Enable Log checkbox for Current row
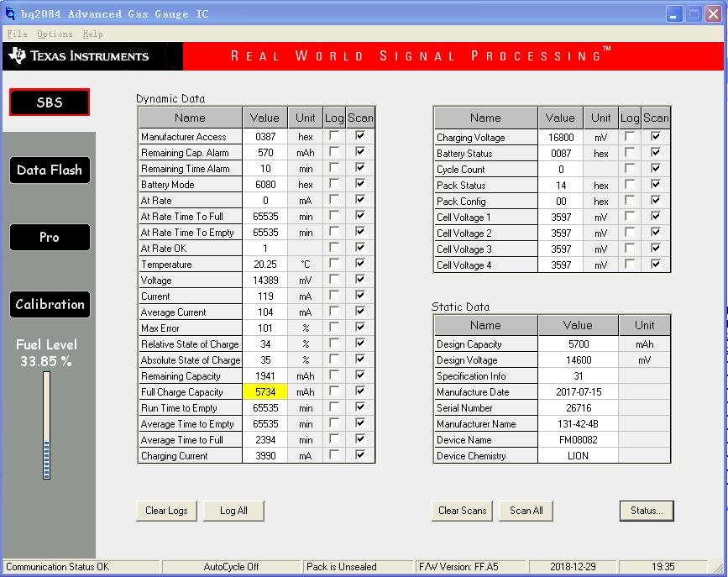 (x=334, y=296)
